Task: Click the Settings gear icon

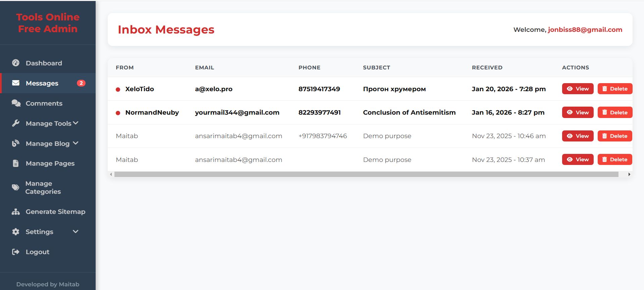Action: coord(16,232)
